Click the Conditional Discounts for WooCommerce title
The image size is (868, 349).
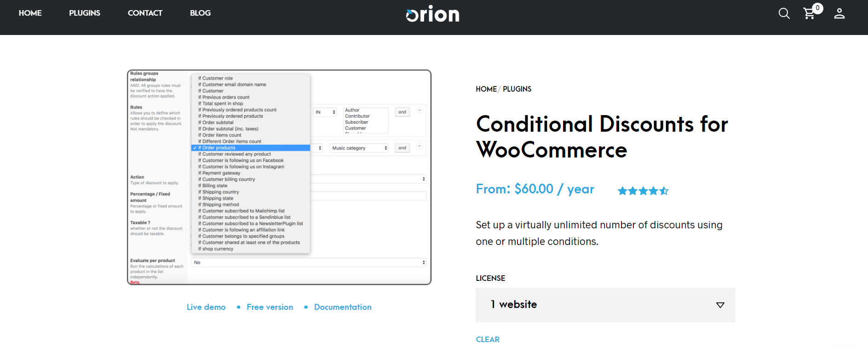click(602, 137)
